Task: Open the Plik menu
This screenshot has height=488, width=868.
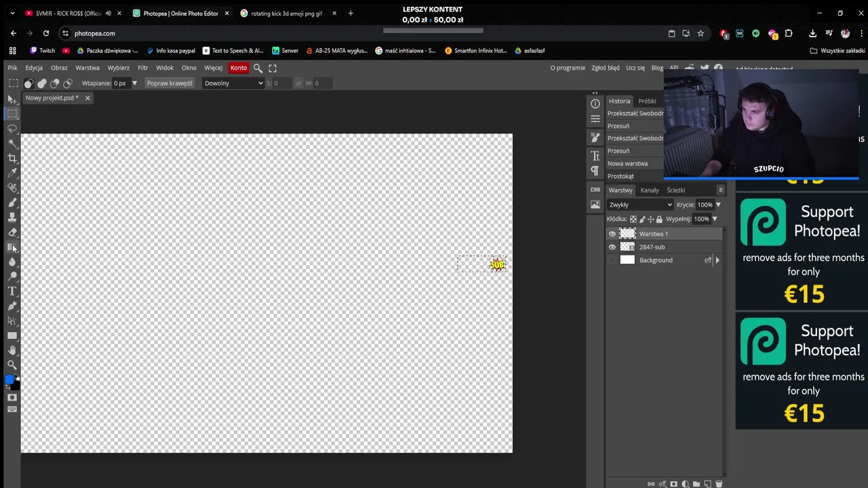Action: pyautogui.click(x=12, y=68)
